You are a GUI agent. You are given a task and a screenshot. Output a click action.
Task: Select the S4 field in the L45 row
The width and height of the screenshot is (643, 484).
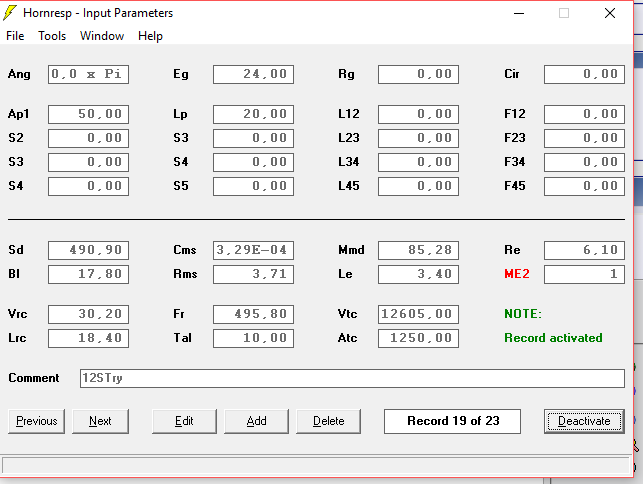tap(89, 186)
